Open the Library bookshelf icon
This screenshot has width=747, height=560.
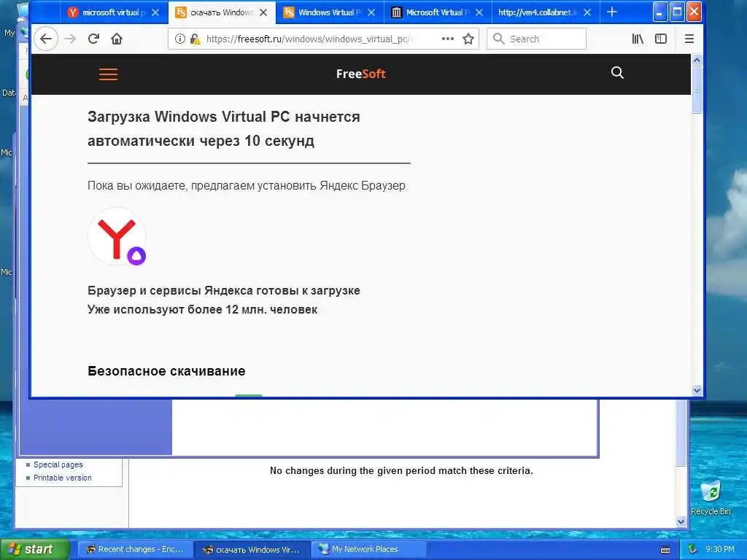point(638,39)
